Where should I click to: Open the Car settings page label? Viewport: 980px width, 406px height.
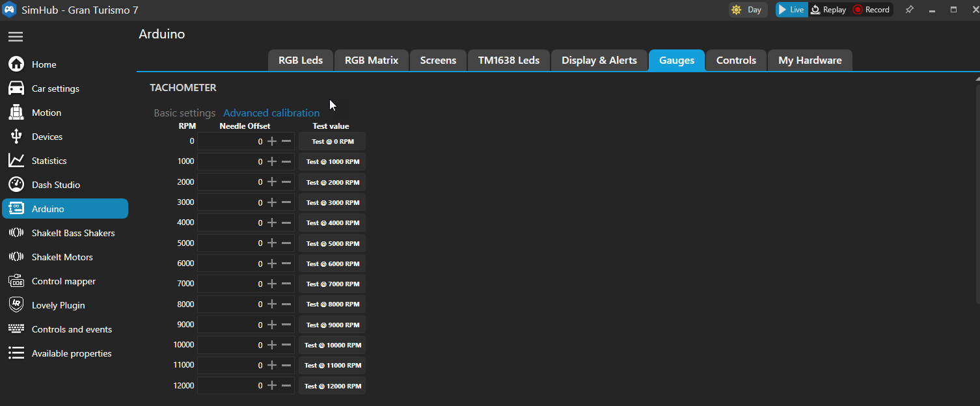[x=55, y=88]
